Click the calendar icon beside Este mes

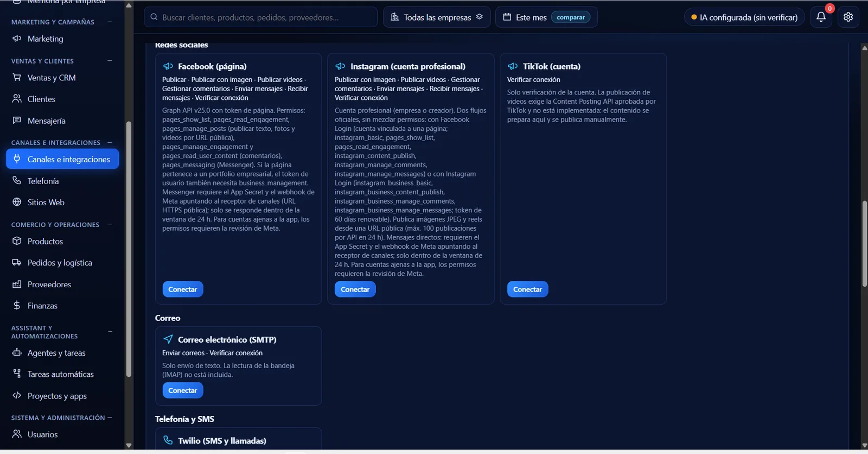click(507, 17)
